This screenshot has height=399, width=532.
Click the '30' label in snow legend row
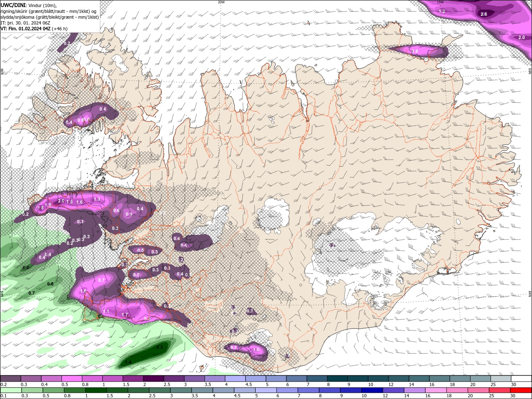(514, 384)
